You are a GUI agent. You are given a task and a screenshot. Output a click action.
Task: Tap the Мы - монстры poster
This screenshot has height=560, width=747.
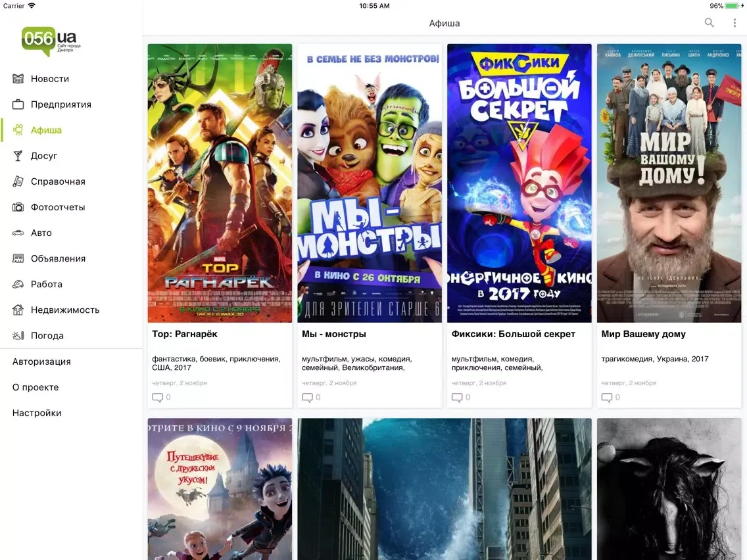[x=370, y=183]
